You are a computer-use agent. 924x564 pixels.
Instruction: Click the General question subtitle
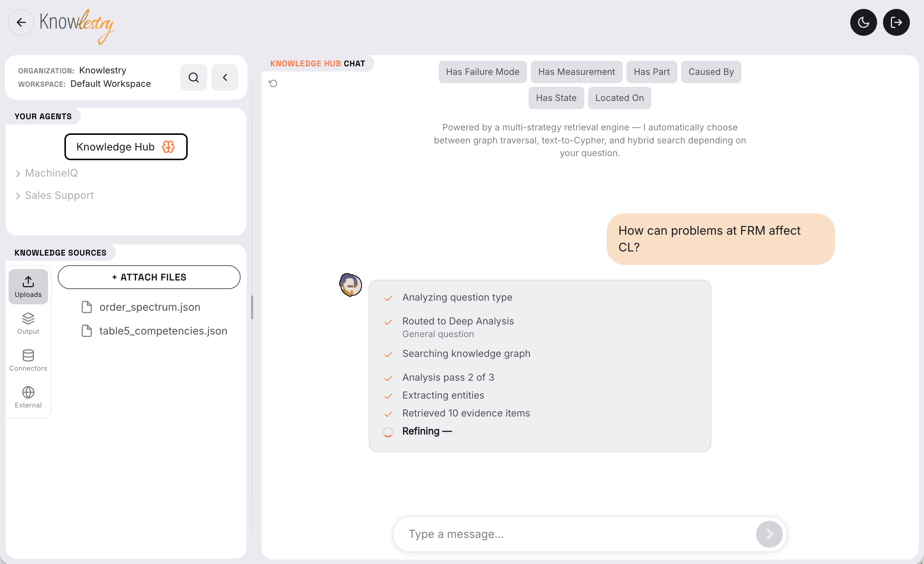(x=438, y=335)
